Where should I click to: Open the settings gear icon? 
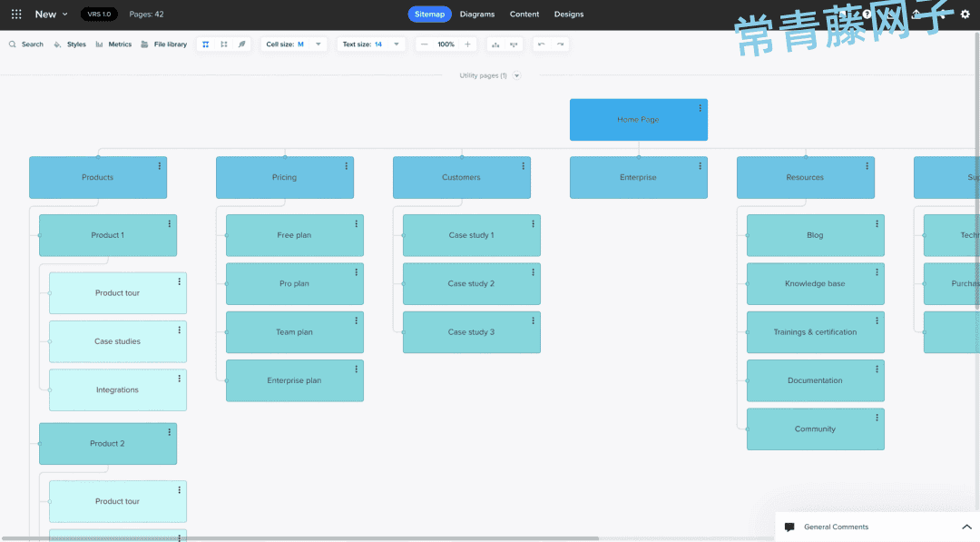click(x=965, y=14)
